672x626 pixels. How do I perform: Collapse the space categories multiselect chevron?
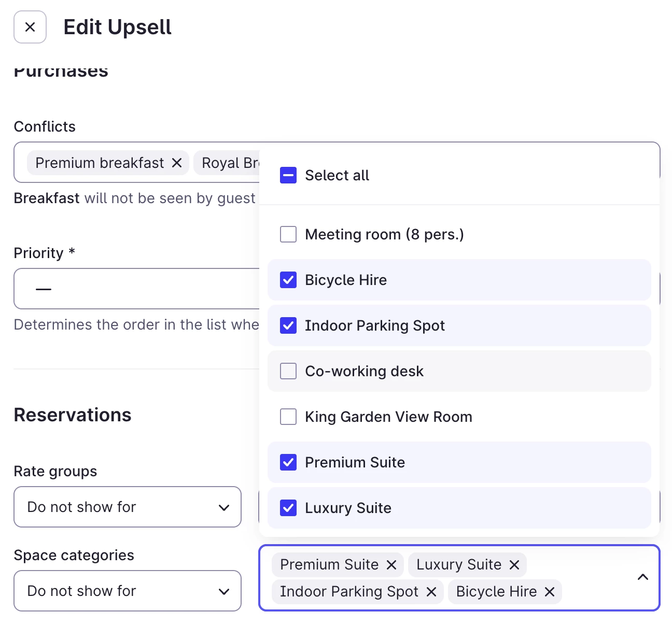(643, 577)
